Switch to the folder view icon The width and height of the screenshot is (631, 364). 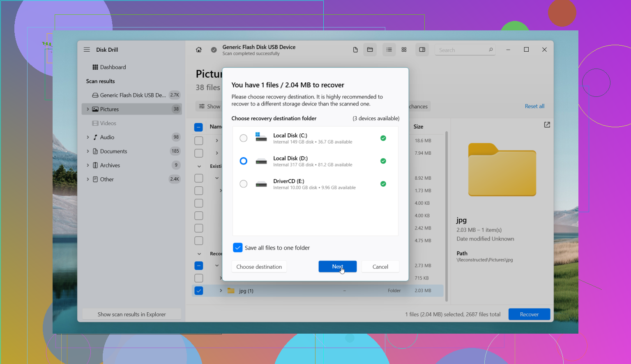(370, 50)
